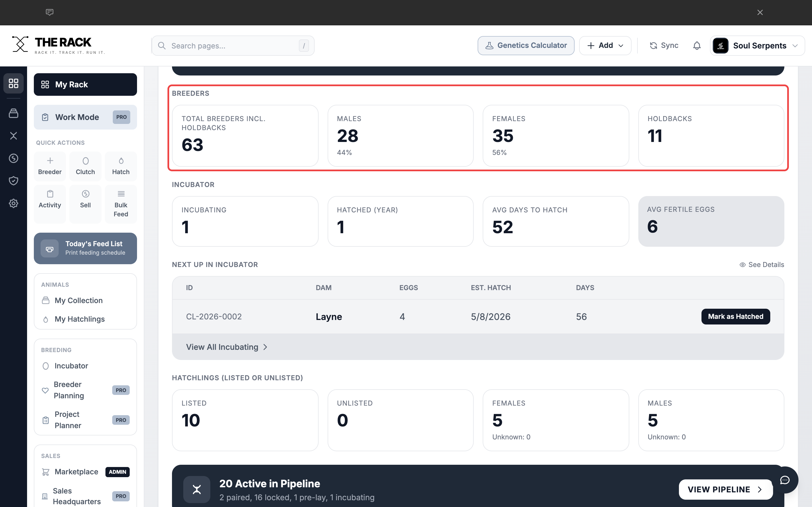Click the VIEW PIPELINE button

726,490
